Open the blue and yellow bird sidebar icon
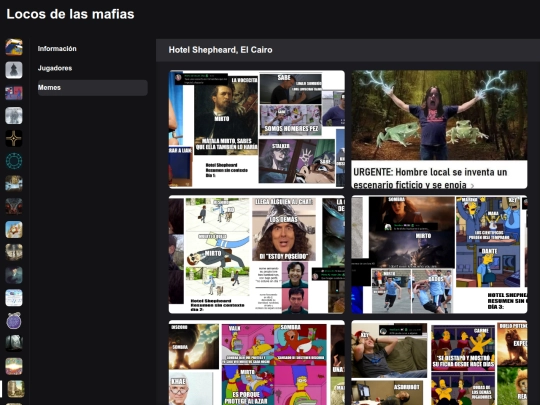The height and width of the screenshot is (405, 540). tap(14, 47)
